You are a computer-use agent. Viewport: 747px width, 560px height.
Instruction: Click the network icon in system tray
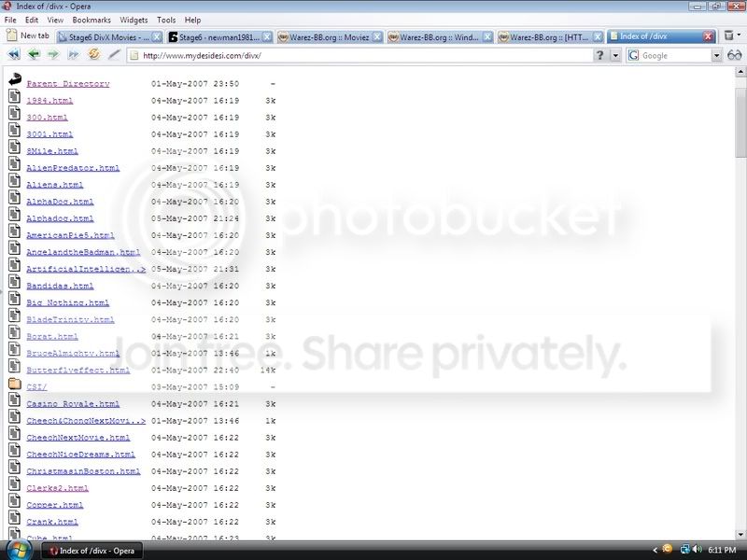pos(685,550)
